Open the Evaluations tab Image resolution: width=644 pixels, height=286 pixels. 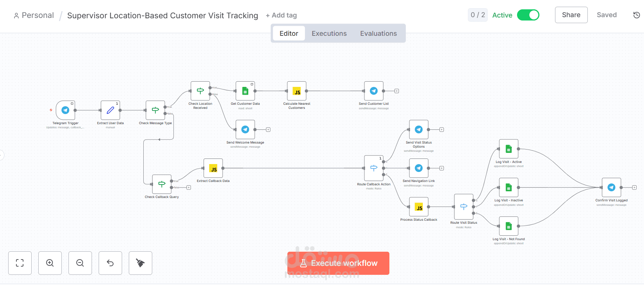click(x=378, y=33)
